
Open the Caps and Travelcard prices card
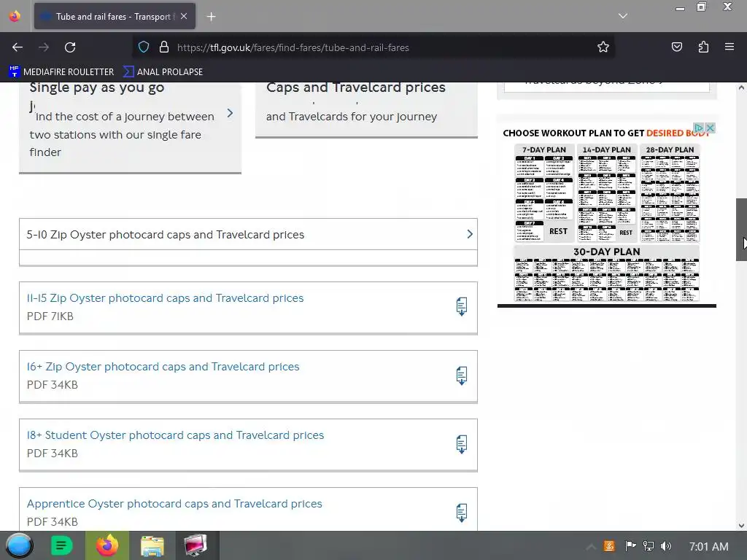tap(366, 110)
